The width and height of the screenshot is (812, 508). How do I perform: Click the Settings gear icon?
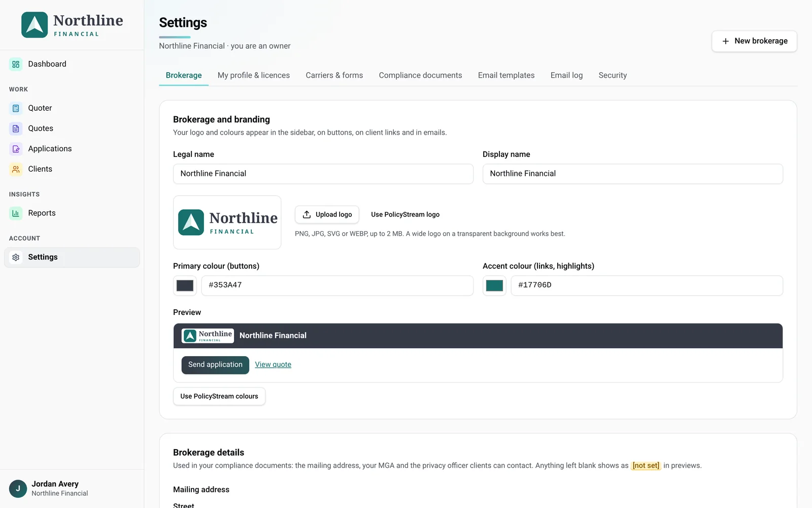click(16, 258)
